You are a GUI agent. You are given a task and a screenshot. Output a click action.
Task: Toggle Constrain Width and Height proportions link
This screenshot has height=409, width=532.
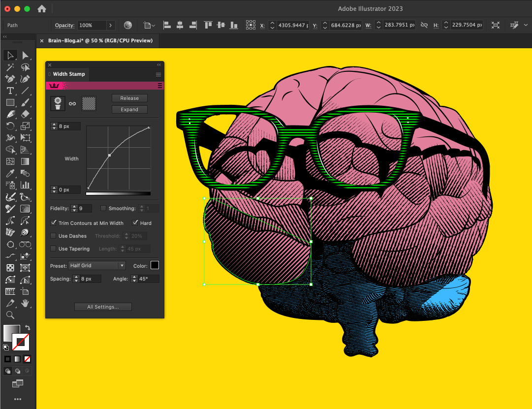click(424, 25)
